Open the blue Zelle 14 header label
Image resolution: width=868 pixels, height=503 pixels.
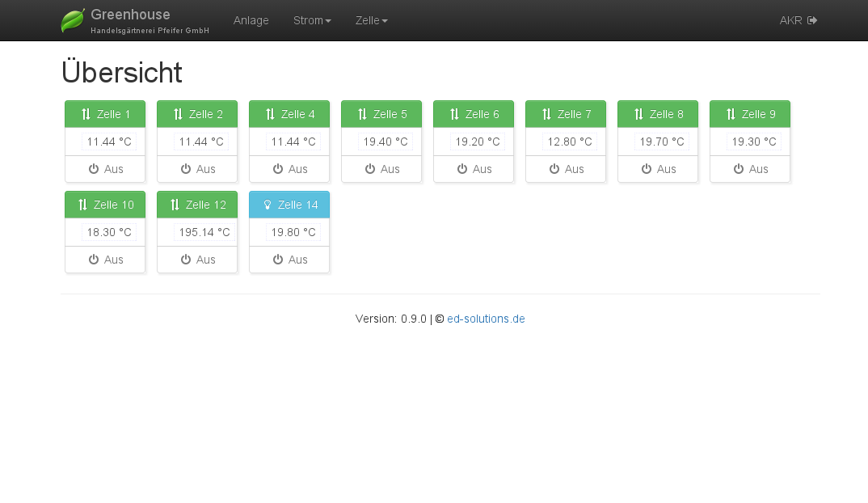tap(298, 205)
